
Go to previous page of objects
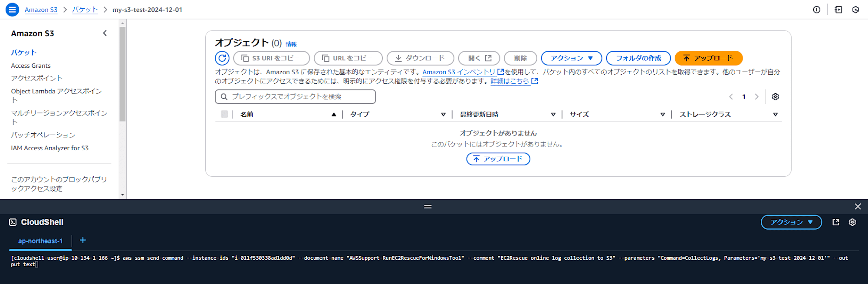(x=731, y=97)
